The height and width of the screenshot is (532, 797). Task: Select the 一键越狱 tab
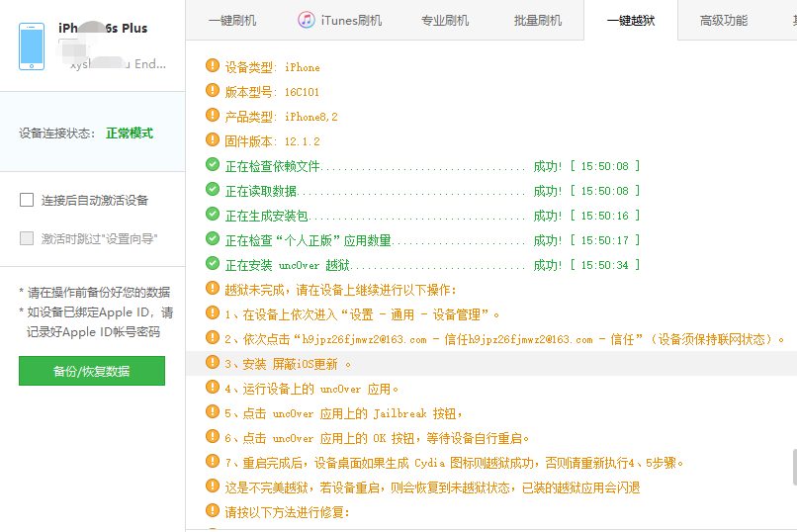[631, 21]
